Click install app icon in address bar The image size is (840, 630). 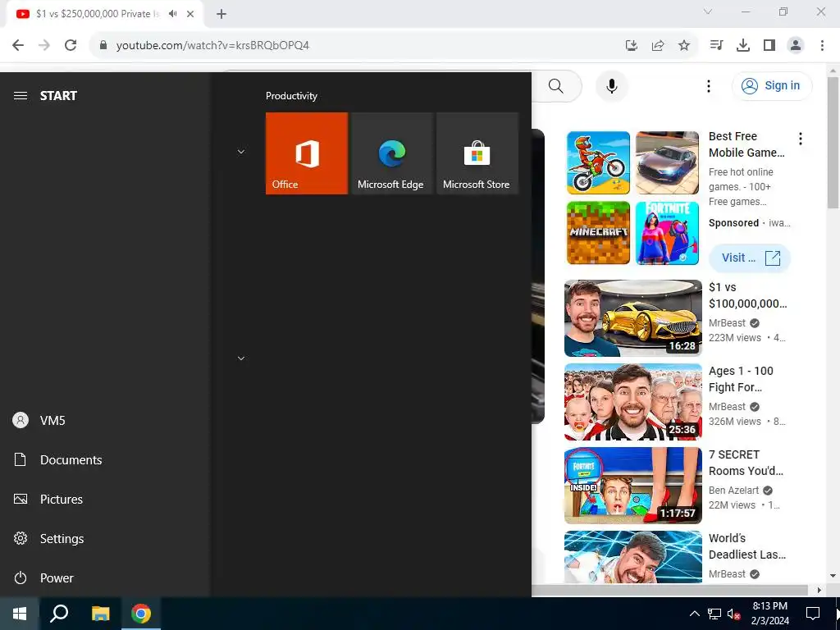click(632, 46)
